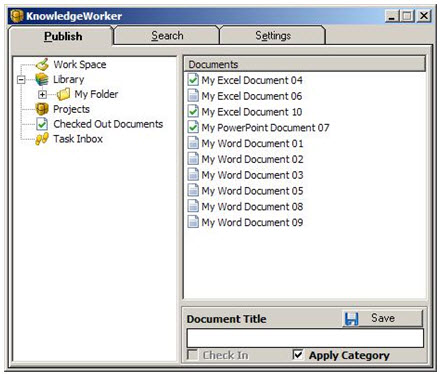Select the Library tree item label

pyautogui.click(x=69, y=79)
